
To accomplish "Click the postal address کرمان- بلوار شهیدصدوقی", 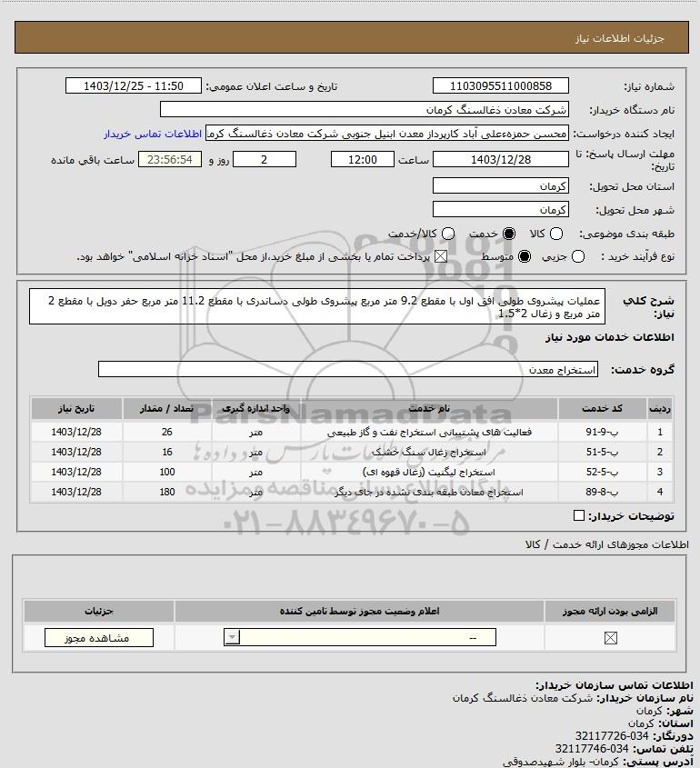I will pyautogui.click(x=560, y=762).
